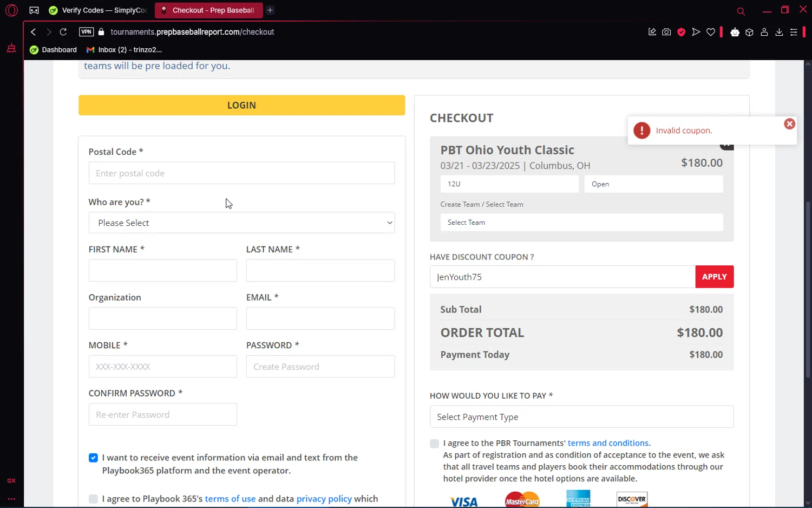
Task: Click the EMAIL input field
Action: tap(320, 318)
